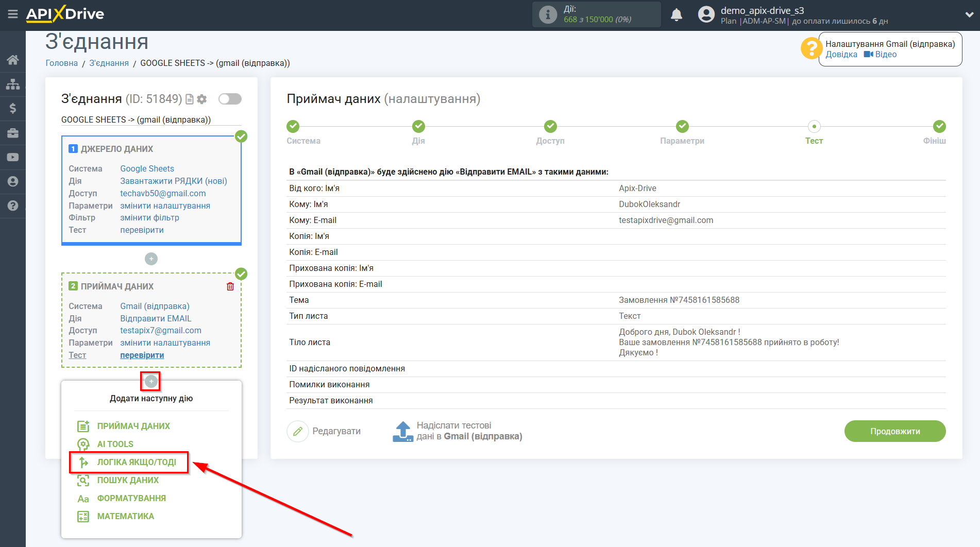Click techavb50@gmail.com access link

pyautogui.click(x=163, y=193)
